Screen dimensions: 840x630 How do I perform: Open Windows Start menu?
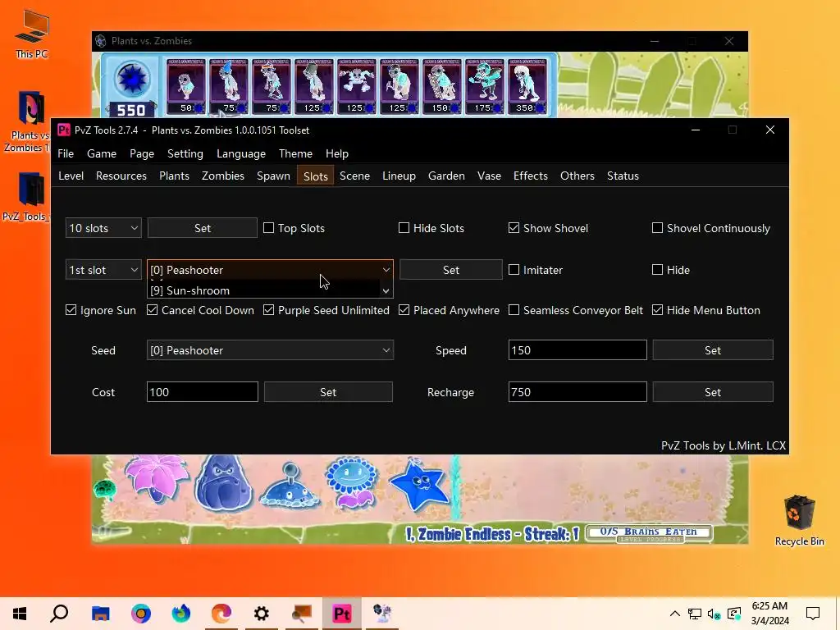20,614
